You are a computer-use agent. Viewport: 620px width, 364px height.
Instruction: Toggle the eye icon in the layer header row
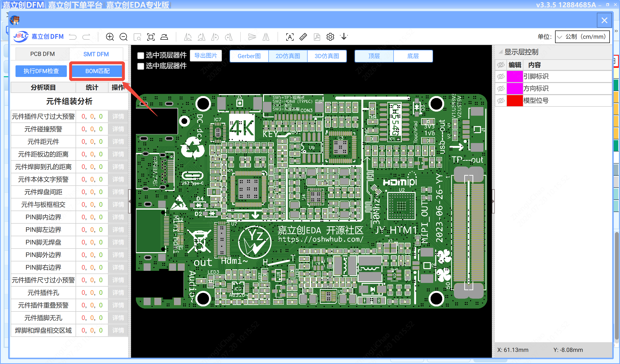(x=501, y=65)
